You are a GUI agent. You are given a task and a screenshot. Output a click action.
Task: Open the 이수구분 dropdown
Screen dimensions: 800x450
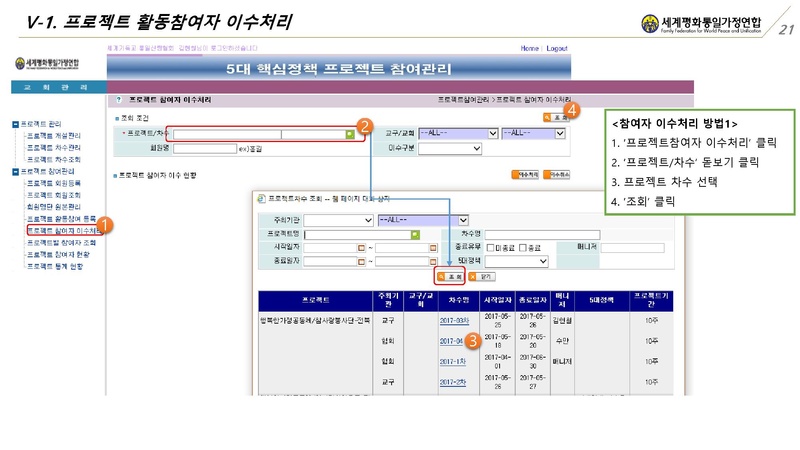449,148
